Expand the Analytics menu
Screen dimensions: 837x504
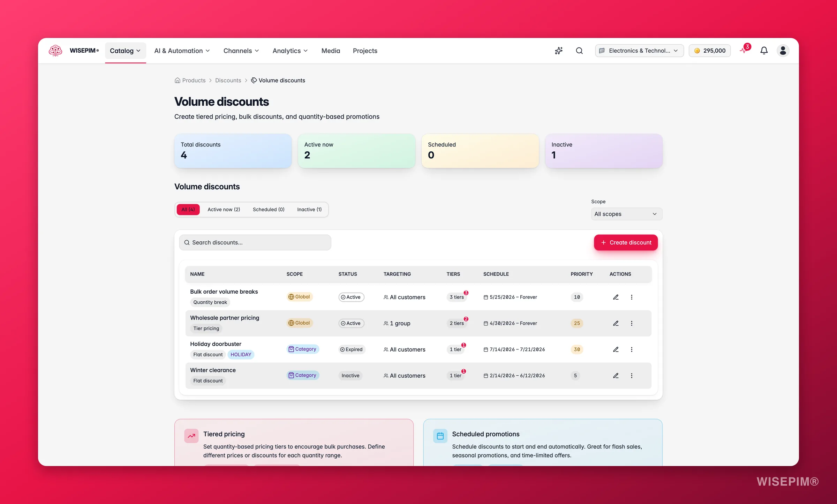tap(290, 51)
